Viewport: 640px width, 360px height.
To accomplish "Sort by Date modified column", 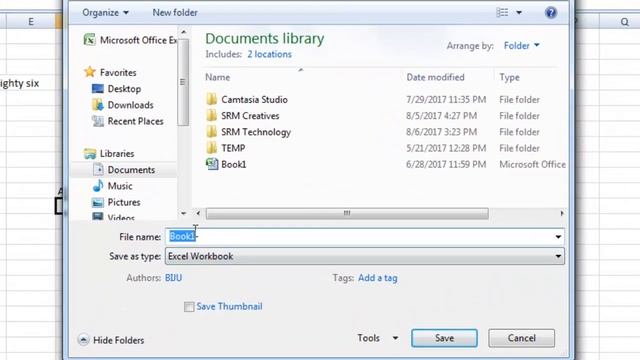I will (x=435, y=77).
